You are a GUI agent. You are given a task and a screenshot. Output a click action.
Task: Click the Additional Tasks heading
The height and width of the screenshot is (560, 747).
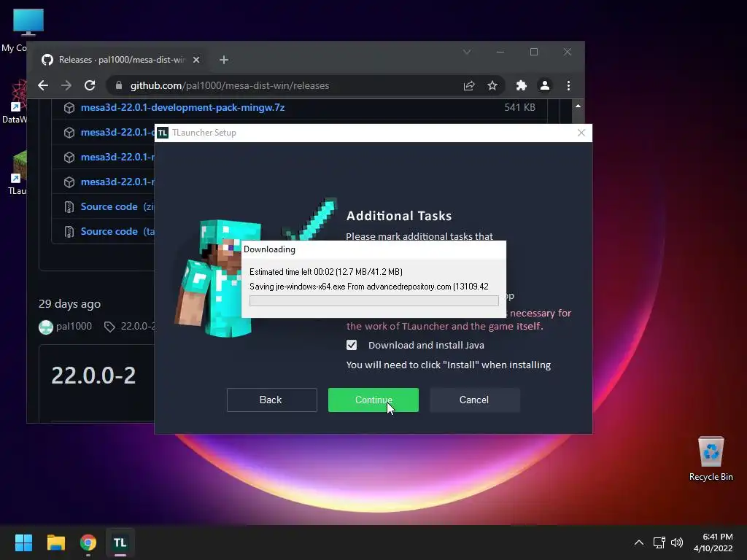click(399, 216)
